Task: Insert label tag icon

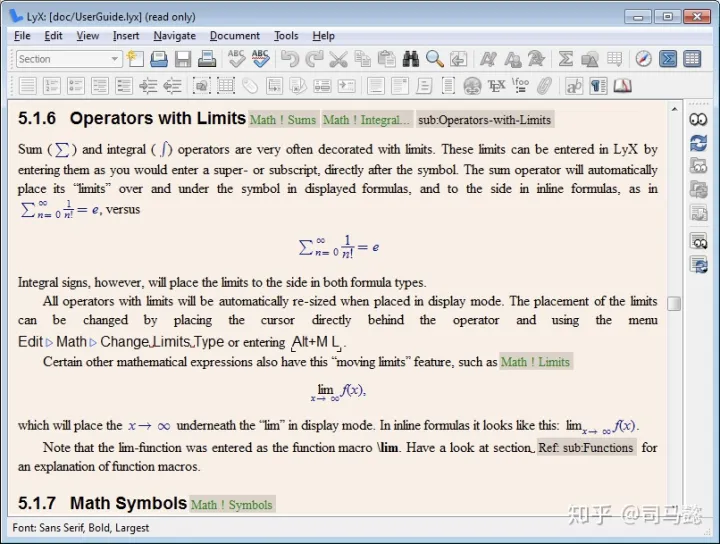Action: [x=250, y=85]
